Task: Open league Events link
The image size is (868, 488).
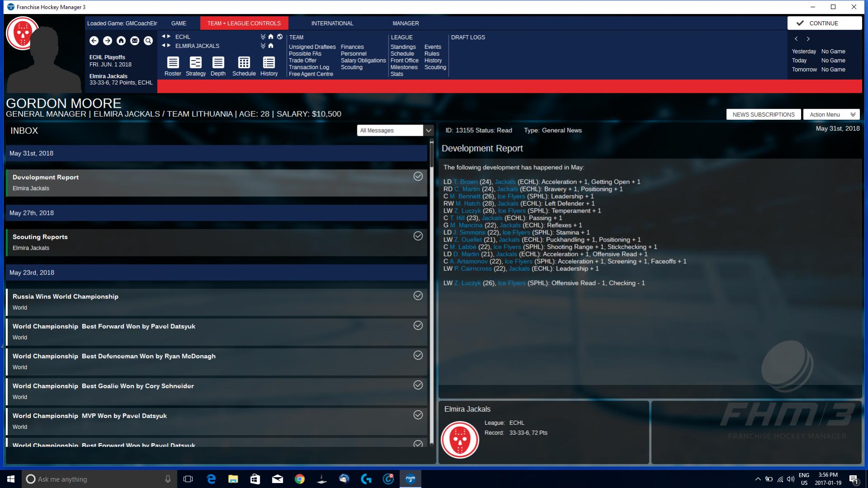Action: (432, 47)
